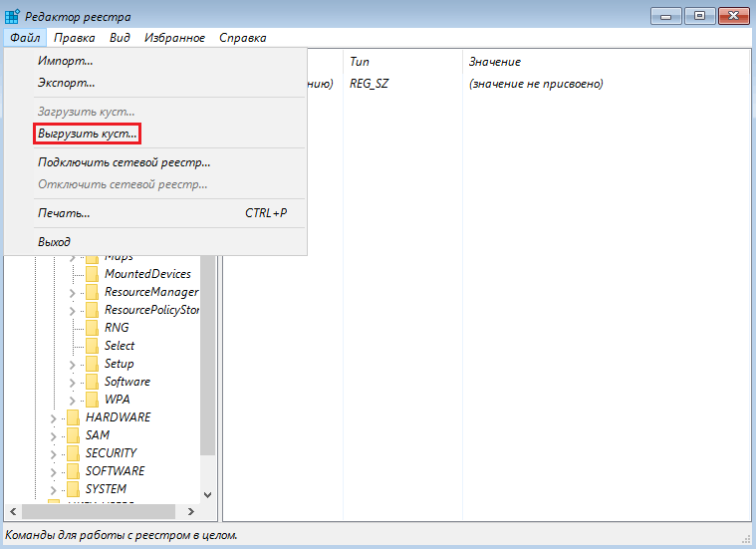Viewport: 756px width, 549px height.
Task: Expand the WPA key
Action: click(72, 400)
